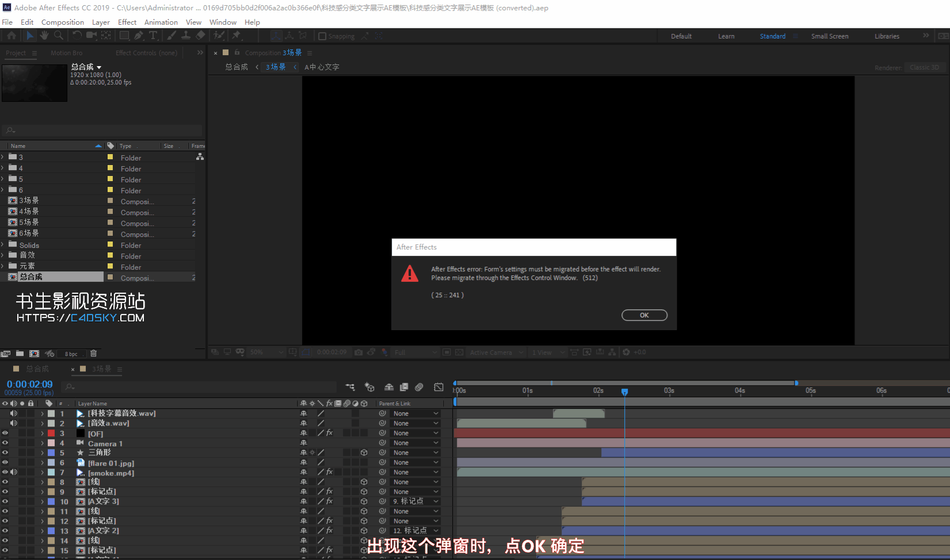Screen dimensions: 950x560
Task: Click the Project panel search field
Action: pos(102,131)
